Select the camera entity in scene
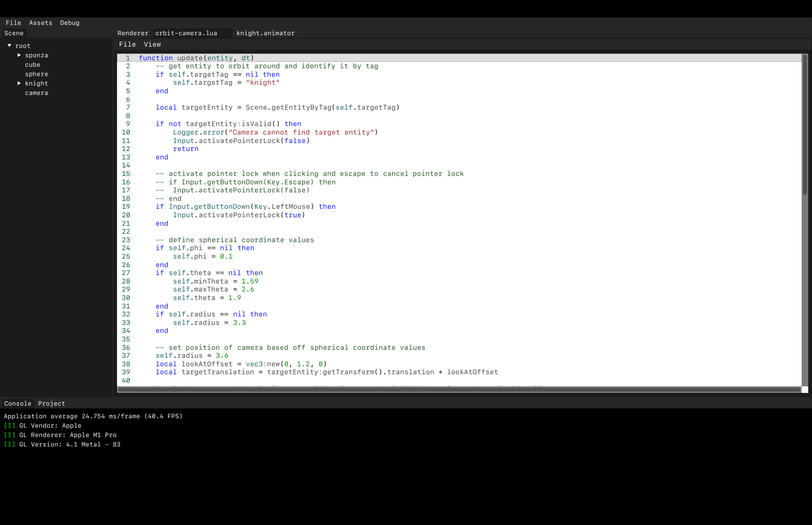This screenshot has width=812, height=525. click(x=37, y=93)
